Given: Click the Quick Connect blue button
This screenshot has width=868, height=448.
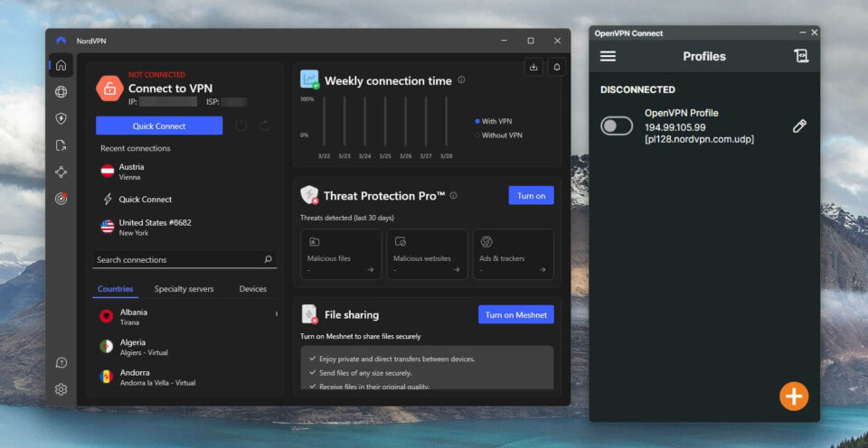Looking at the screenshot, I should [x=159, y=126].
